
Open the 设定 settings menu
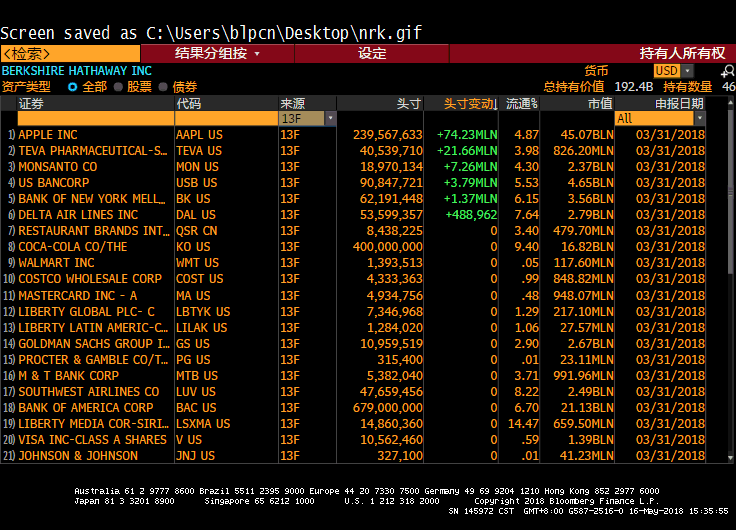click(x=372, y=54)
